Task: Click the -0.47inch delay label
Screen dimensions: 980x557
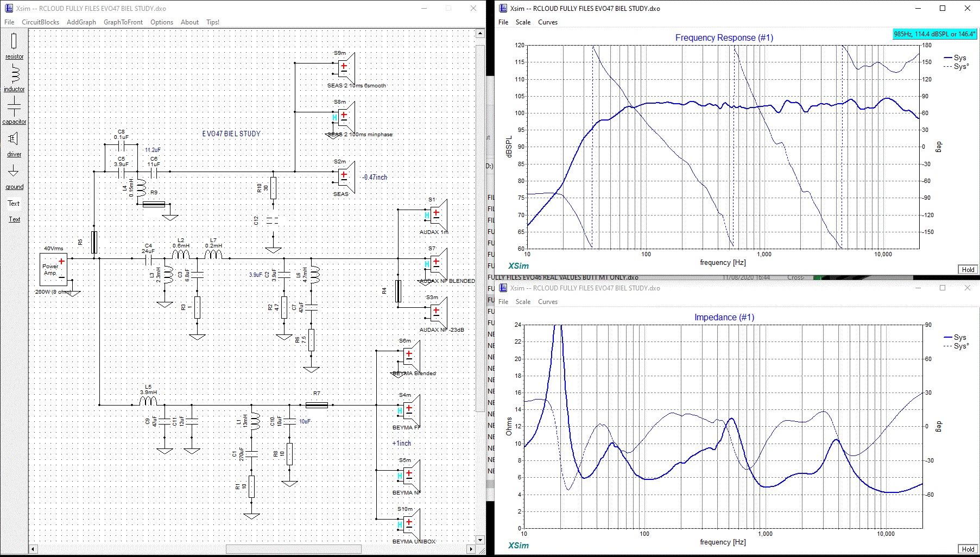Action: tap(375, 177)
